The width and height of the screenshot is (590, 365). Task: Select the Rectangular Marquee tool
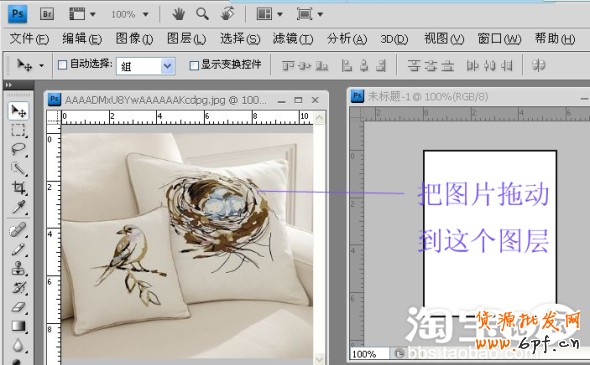(x=18, y=130)
